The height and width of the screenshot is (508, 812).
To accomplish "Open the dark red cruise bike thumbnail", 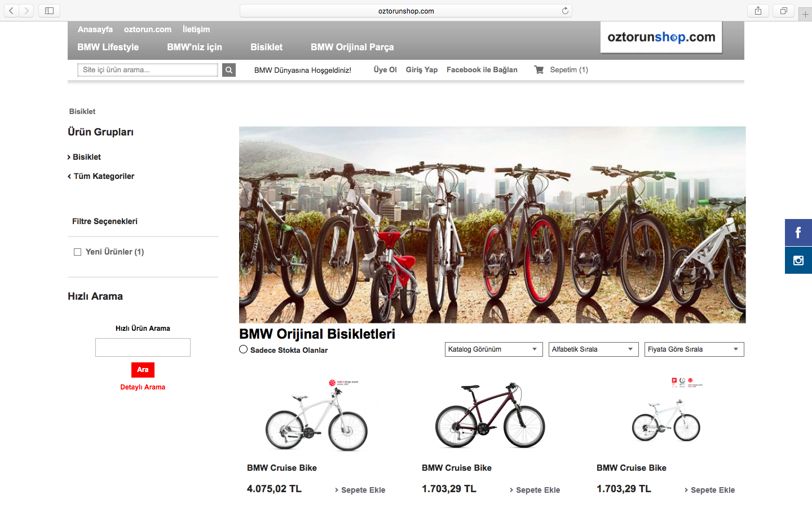I will [x=491, y=415].
